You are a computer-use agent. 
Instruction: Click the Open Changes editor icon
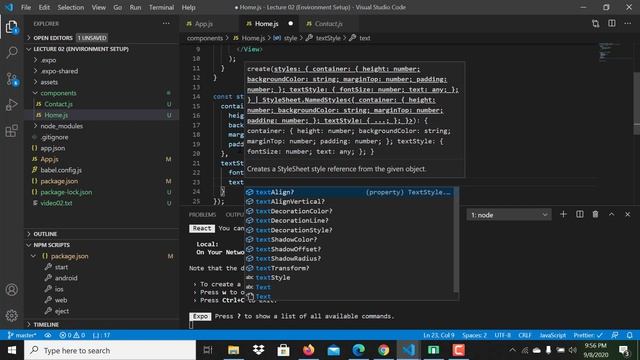[596, 24]
